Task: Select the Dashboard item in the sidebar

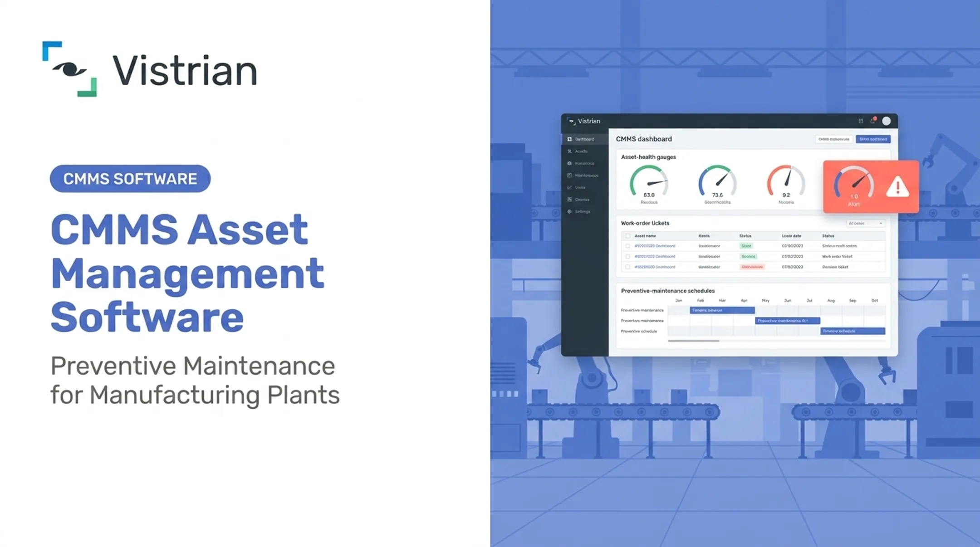Action: (585, 139)
